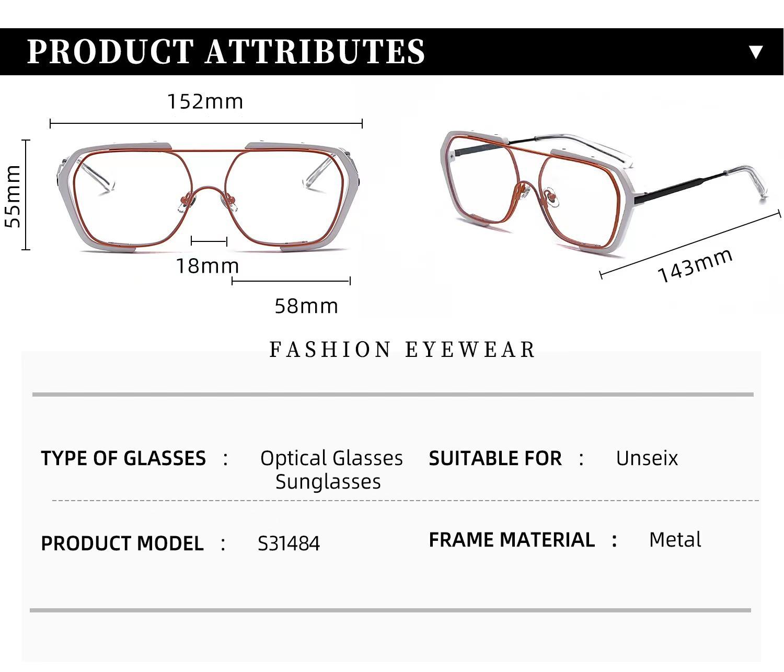Select the Unseix value text
Image resolution: width=784 pixels, height=672 pixels.
point(647,458)
